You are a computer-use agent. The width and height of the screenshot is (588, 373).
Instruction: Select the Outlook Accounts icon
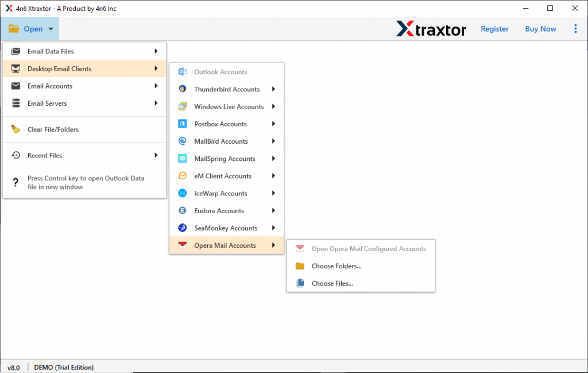coord(184,71)
